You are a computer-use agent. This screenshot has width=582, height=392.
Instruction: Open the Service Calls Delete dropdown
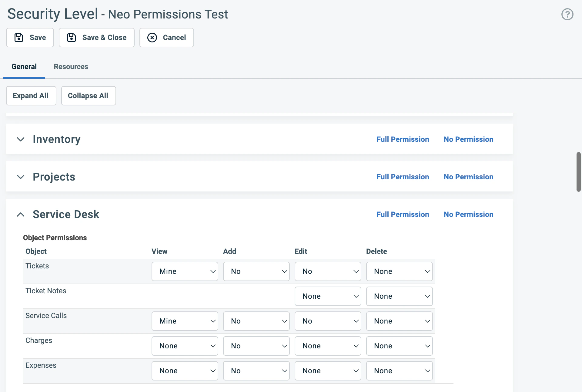(x=399, y=321)
